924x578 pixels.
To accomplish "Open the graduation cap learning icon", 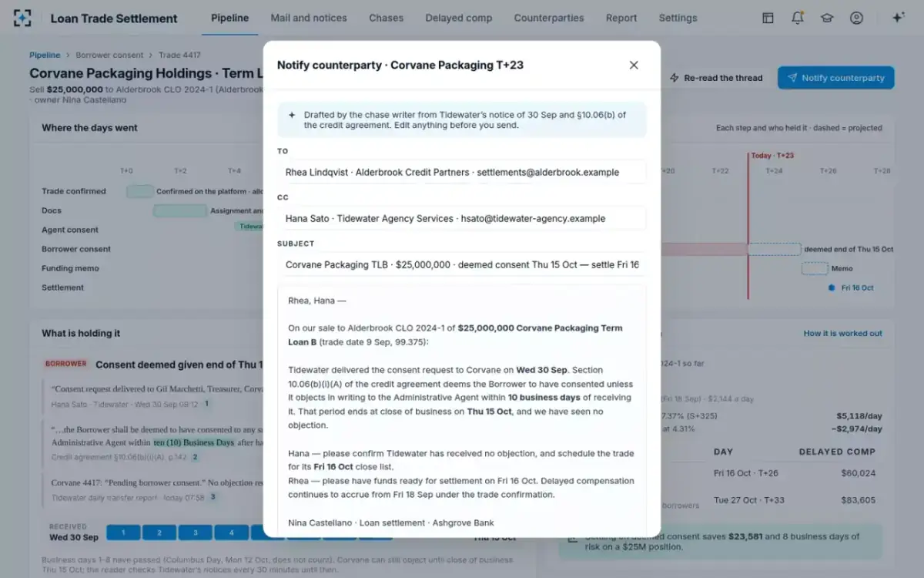I will [827, 18].
